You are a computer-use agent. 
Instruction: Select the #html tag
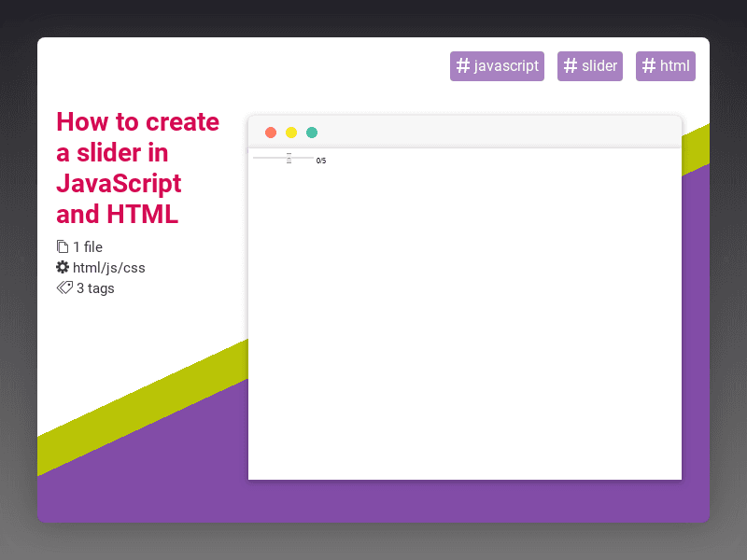click(x=666, y=66)
